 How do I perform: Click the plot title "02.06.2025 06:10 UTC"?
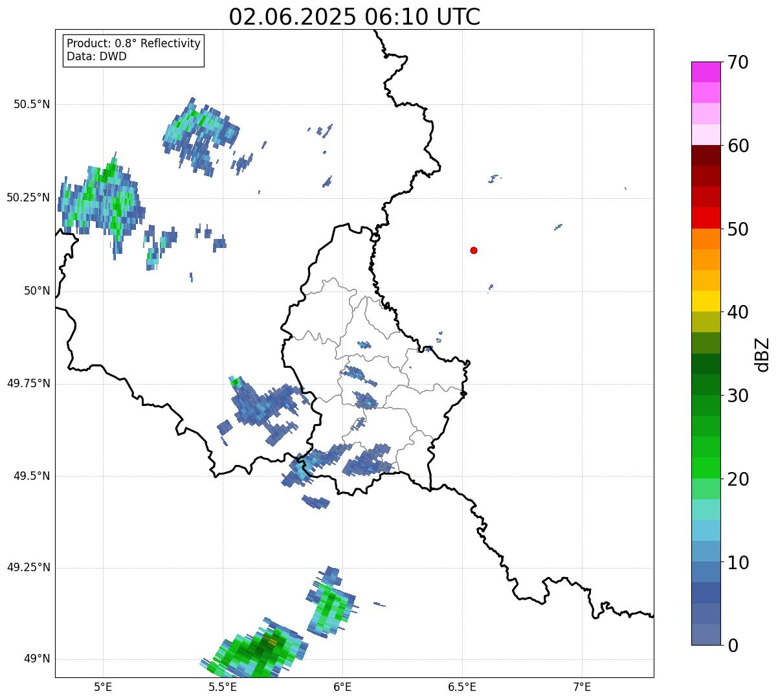point(355,17)
